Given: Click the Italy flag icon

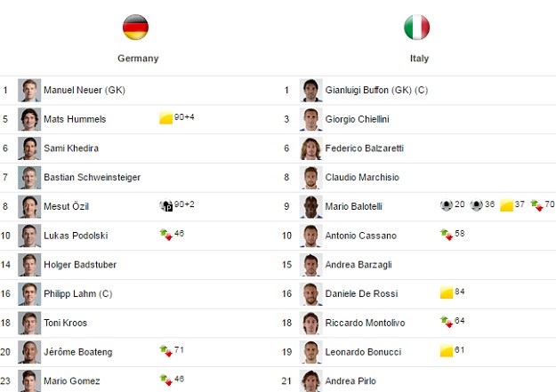Looking at the screenshot, I should [416, 28].
